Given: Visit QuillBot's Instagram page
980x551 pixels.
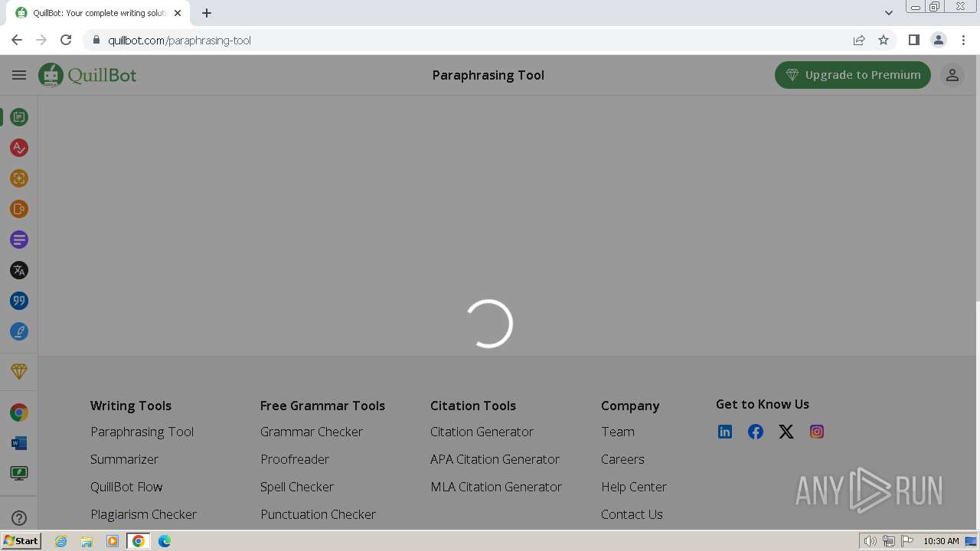Looking at the screenshot, I should click(817, 432).
